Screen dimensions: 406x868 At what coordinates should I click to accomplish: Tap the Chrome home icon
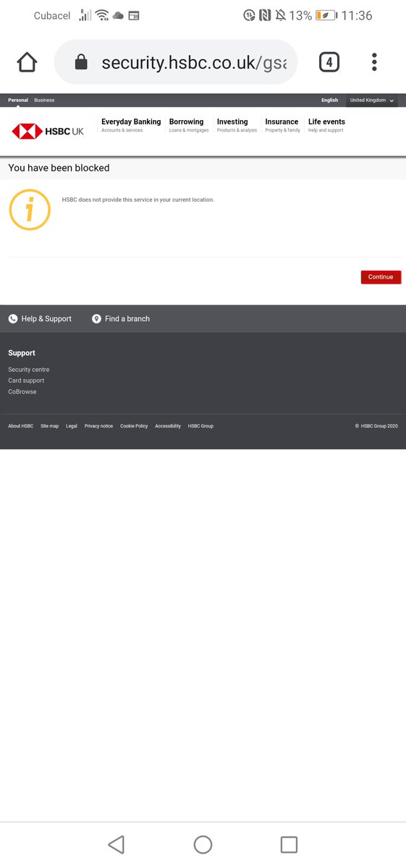click(x=27, y=62)
